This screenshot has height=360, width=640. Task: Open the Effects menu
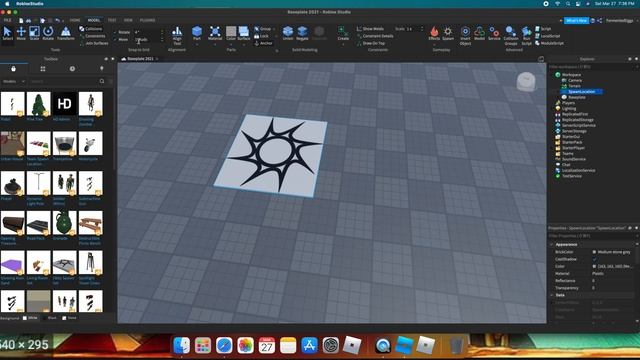coord(434,33)
